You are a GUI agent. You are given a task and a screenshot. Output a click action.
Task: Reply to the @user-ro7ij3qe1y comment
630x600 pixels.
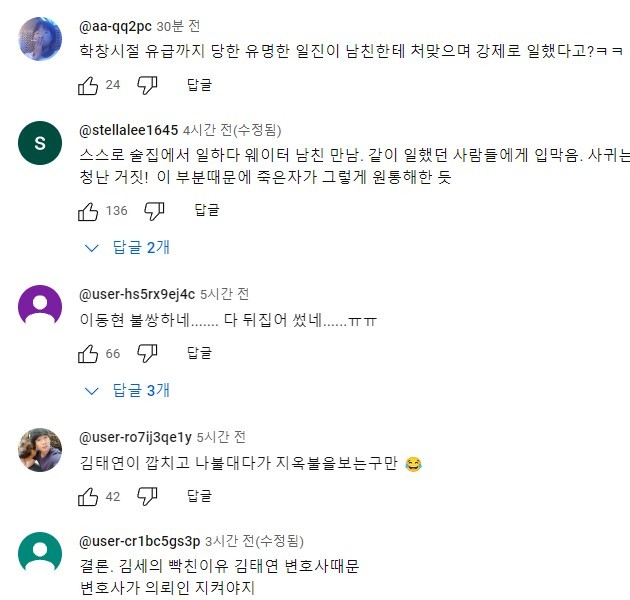199,496
